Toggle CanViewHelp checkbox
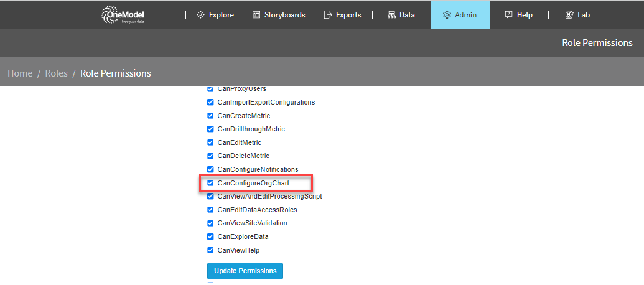Screen dimensions: 644x285 point(210,250)
